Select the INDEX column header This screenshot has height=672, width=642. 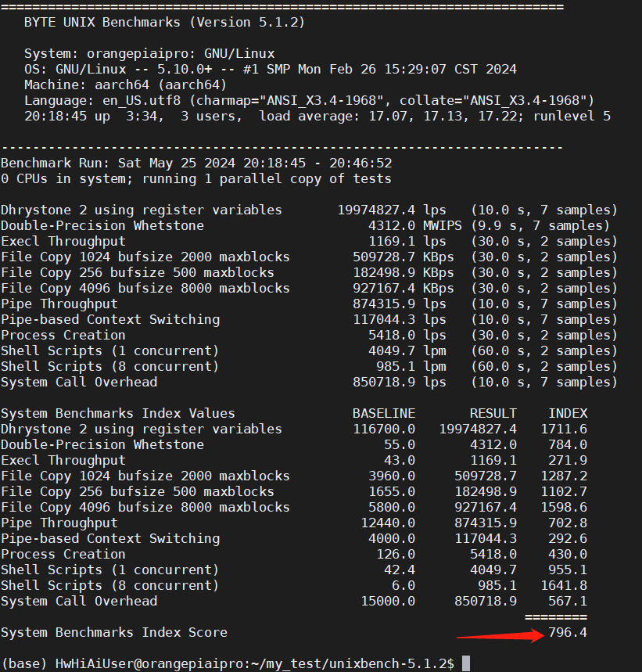[567, 413]
